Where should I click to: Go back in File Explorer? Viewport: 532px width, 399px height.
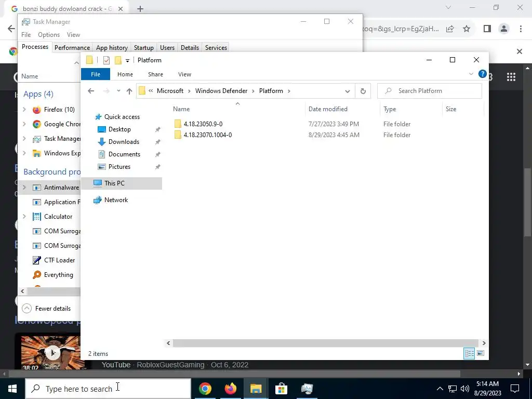pyautogui.click(x=90, y=91)
